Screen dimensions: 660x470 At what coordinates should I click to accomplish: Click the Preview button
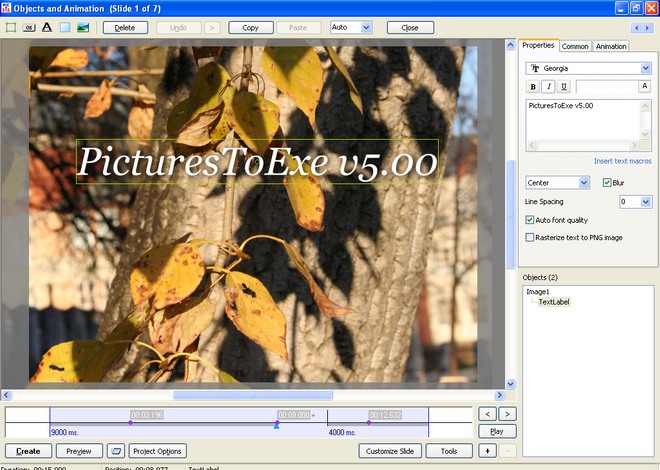(x=79, y=451)
